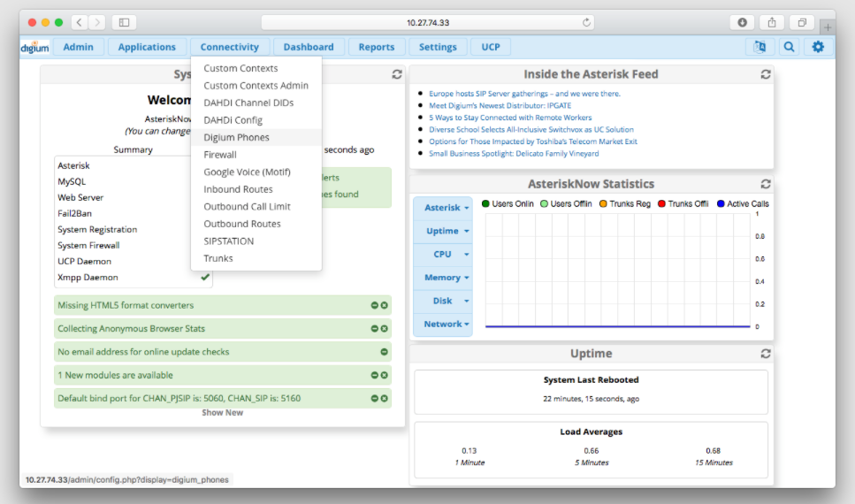Open Europe hosts SIP Server gatherings link
Screen dimensions: 855x504
point(524,94)
